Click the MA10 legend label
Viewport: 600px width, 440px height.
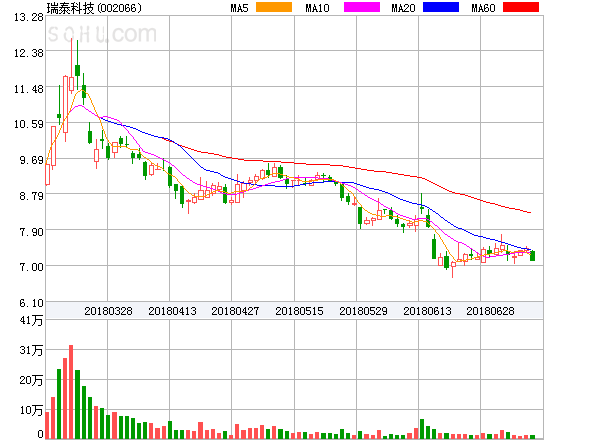(317, 8)
